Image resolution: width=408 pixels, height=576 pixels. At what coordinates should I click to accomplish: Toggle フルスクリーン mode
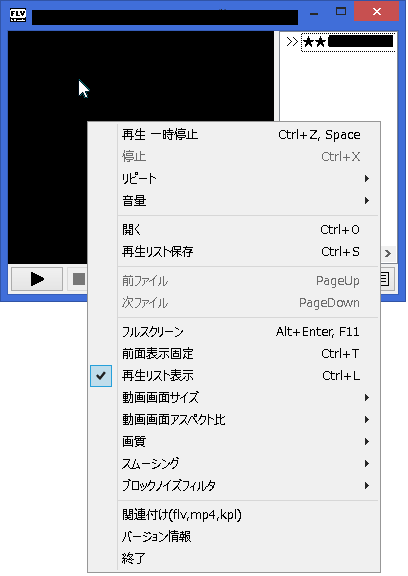coord(235,332)
